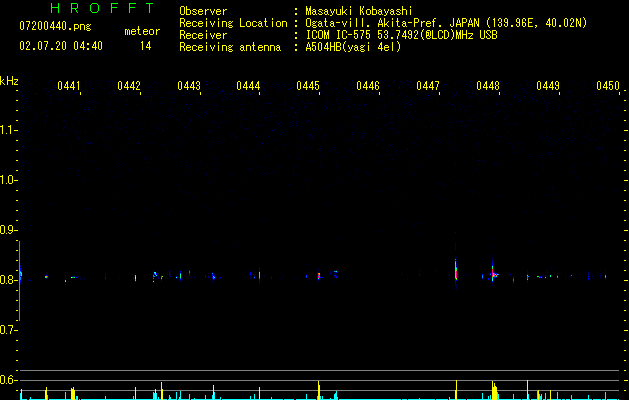Click the 1.1 kHz axis label
The height and width of the screenshot is (400, 629).
pyautogui.click(x=8, y=130)
